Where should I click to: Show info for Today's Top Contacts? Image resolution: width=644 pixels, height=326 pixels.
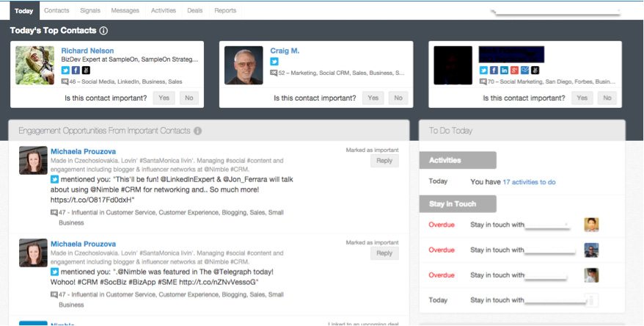(103, 30)
